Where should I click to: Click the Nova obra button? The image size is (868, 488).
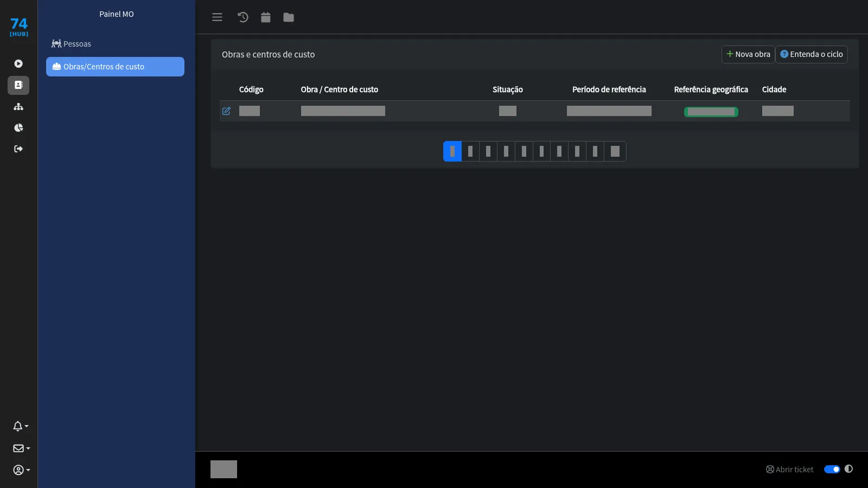(748, 54)
